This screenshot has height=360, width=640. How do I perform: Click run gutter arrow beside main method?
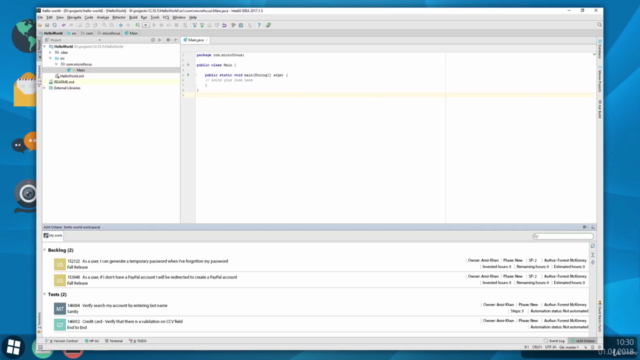(x=188, y=75)
